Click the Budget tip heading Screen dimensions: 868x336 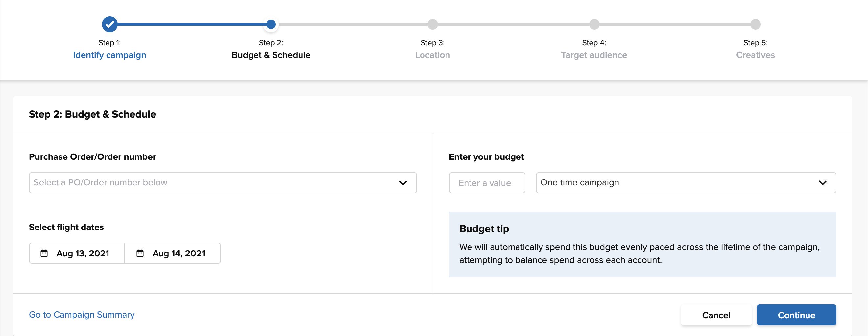click(x=484, y=229)
